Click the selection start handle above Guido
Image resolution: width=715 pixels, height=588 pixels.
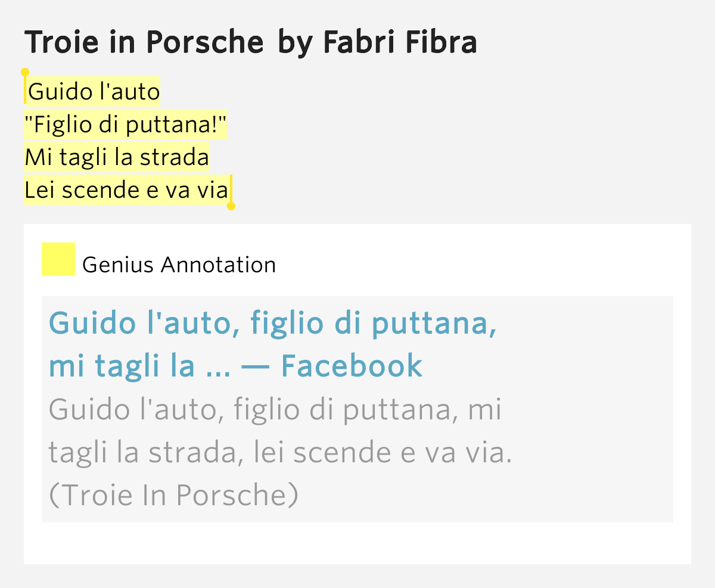click(x=25, y=73)
